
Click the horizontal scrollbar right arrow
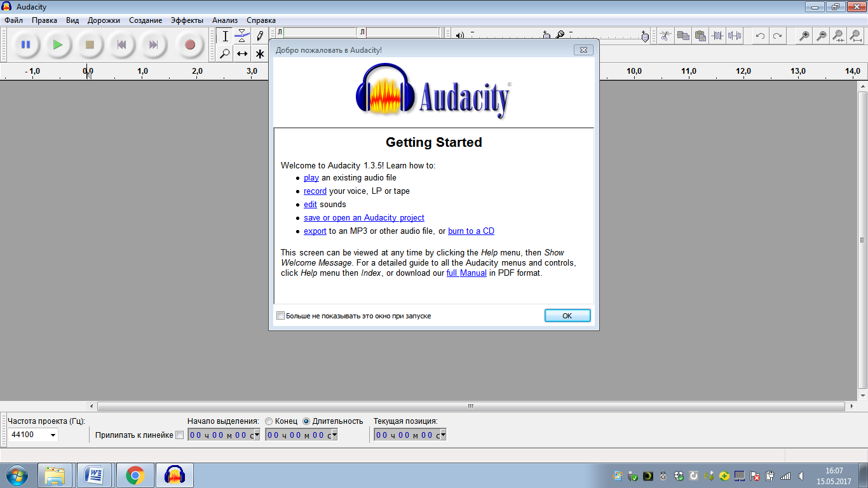(851, 407)
